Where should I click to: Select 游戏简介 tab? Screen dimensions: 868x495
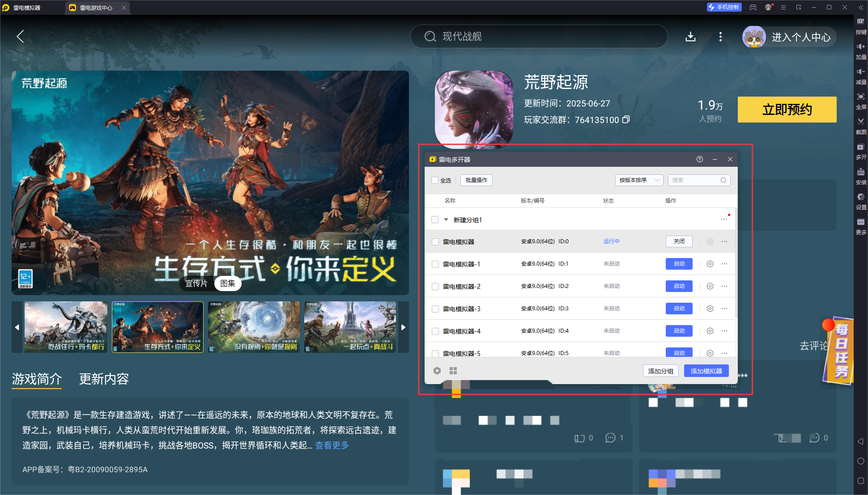(x=37, y=379)
